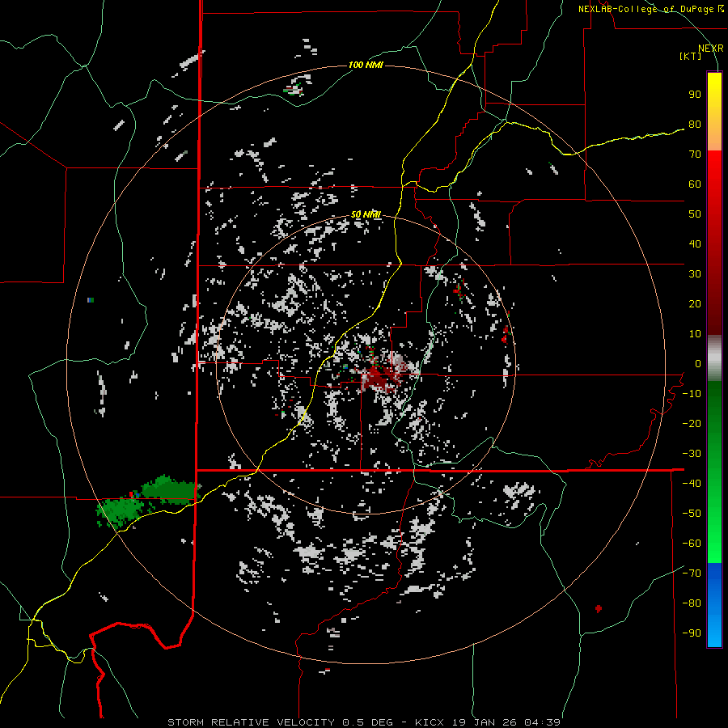
Task: Click the "80" value on the velocity scale
Action: pos(695,125)
